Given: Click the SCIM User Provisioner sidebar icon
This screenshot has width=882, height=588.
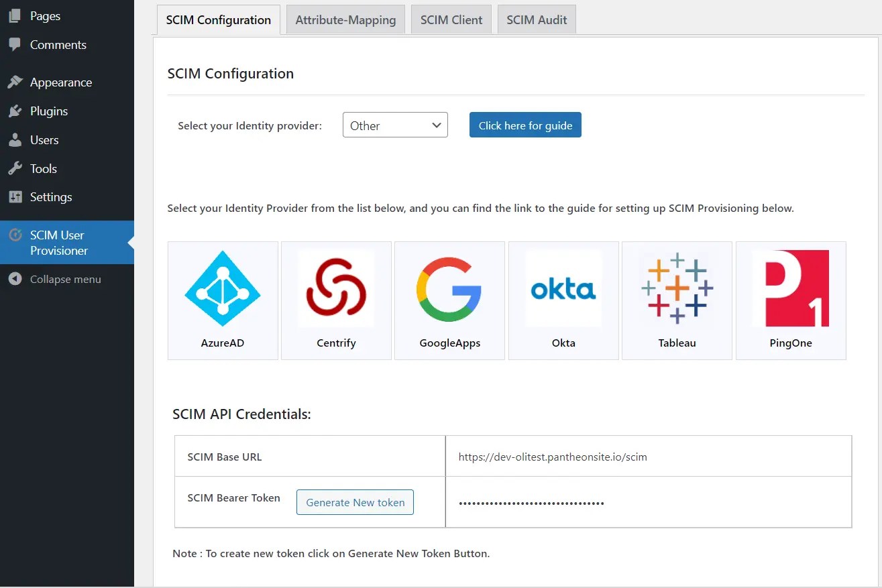Looking at the screenshot, I should click(15, 235).
